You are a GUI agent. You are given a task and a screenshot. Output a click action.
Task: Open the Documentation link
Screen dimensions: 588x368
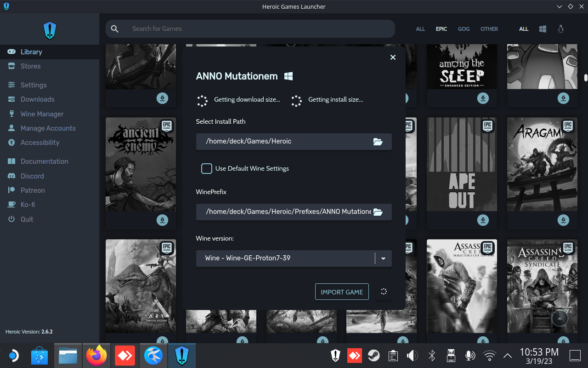50,161
